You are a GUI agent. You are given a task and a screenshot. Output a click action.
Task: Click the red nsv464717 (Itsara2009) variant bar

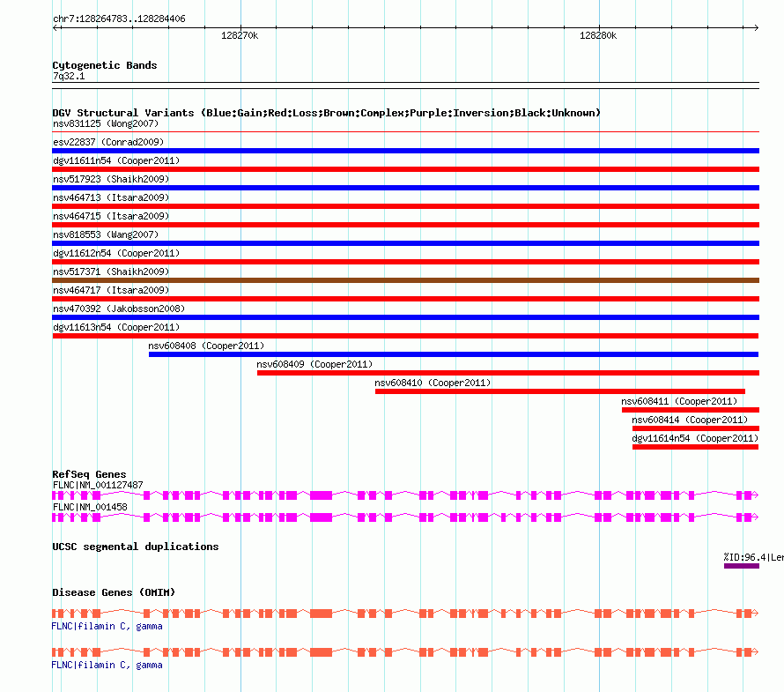click(x=405, y=299)
